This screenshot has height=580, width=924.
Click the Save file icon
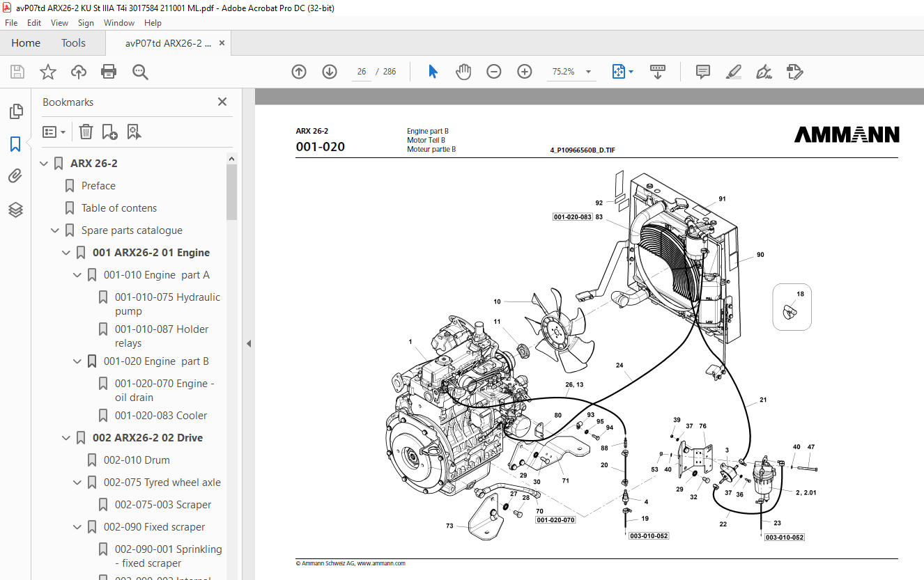(x=17, y=72)
